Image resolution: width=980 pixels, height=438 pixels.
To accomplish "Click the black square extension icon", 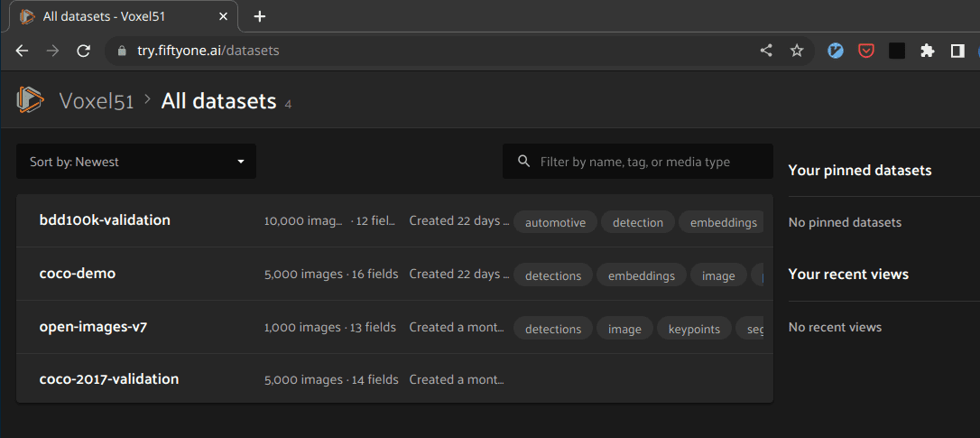I will (x=897, y=51).
